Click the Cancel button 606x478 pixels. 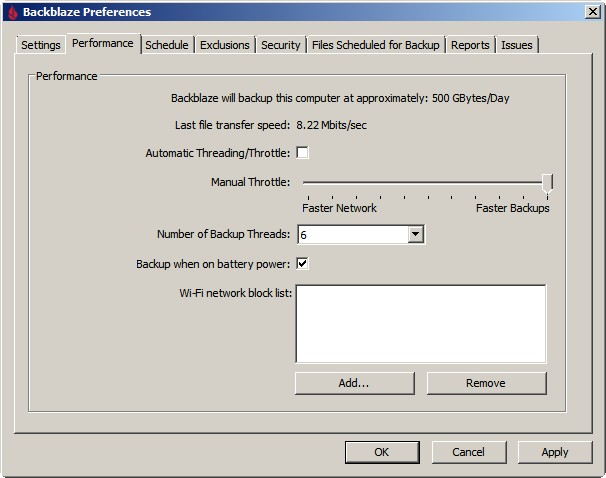[x=468, y=452]
